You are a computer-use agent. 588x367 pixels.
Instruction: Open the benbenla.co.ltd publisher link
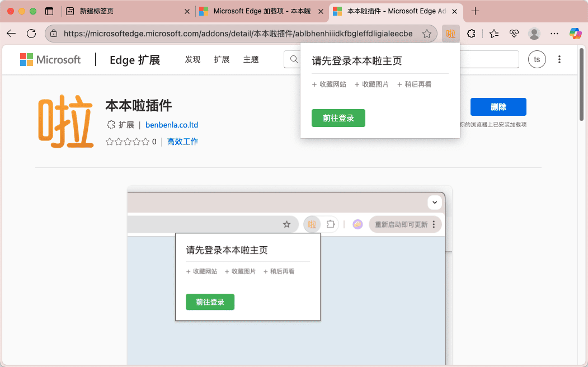(172, 125)
